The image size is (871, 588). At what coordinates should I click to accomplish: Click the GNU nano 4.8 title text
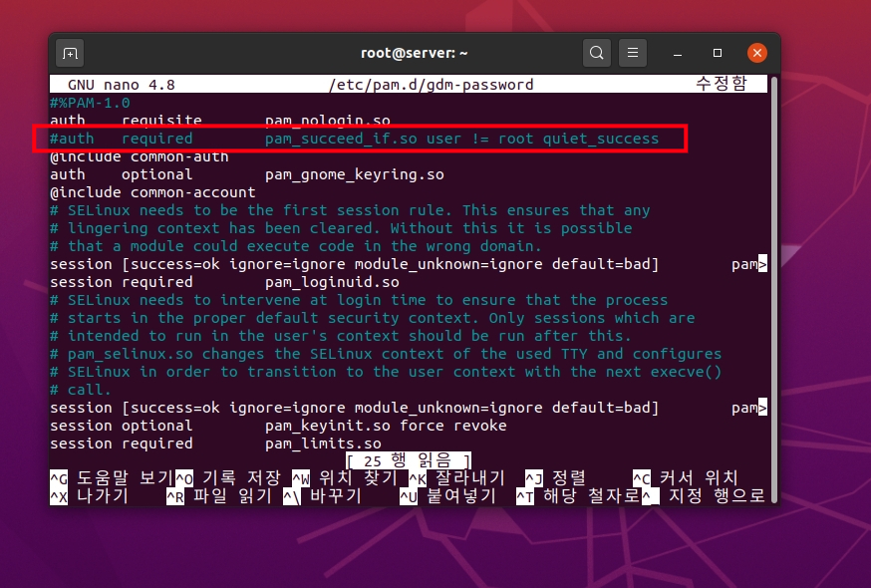122,85
